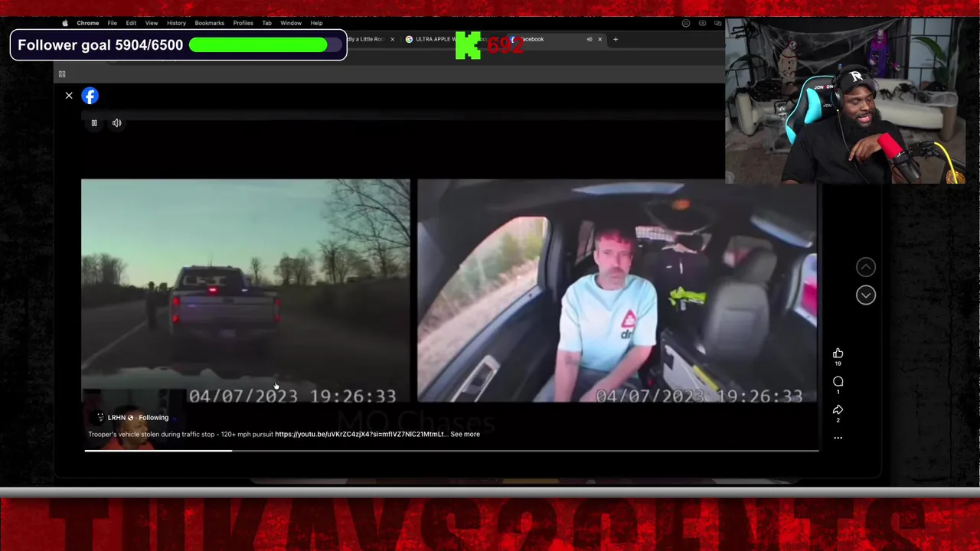980x551 pixels.
Task: Expand caption with See more
Action: click(465, 434)
